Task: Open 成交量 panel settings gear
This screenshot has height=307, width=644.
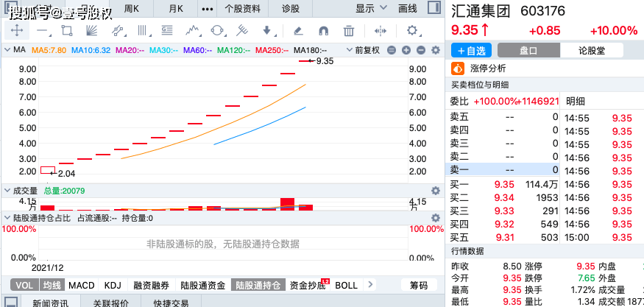Action: coord(436,191)
